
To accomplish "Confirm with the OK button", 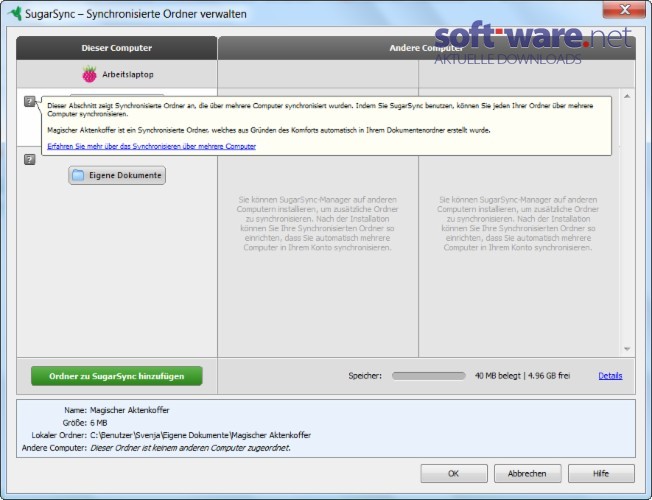I will (454, 473).
